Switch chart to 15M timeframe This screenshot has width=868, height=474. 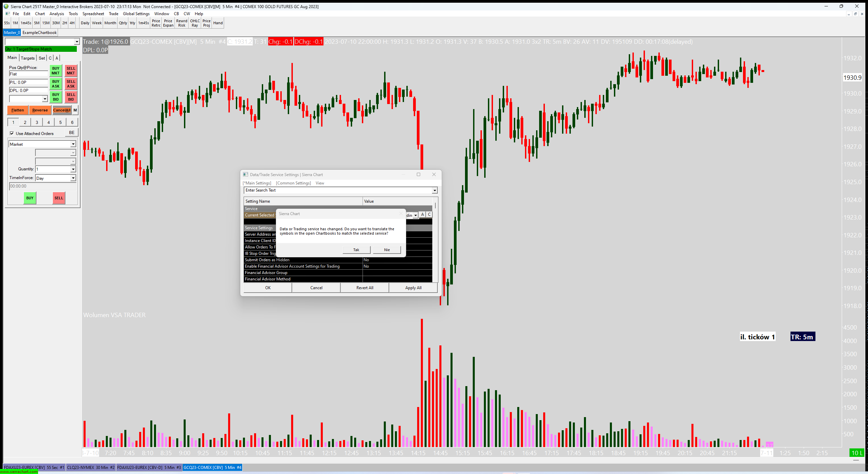tap(46, 23)
